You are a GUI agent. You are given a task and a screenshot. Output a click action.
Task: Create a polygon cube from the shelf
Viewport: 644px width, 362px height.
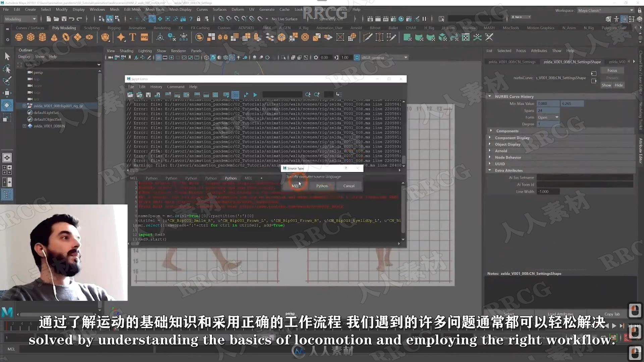click(x=31, y=37)
